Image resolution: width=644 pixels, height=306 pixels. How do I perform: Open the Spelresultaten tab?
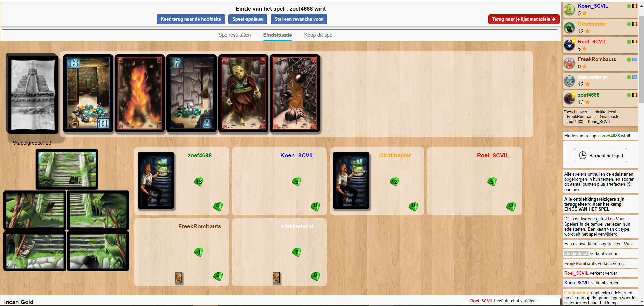click(x=234, y=35)
